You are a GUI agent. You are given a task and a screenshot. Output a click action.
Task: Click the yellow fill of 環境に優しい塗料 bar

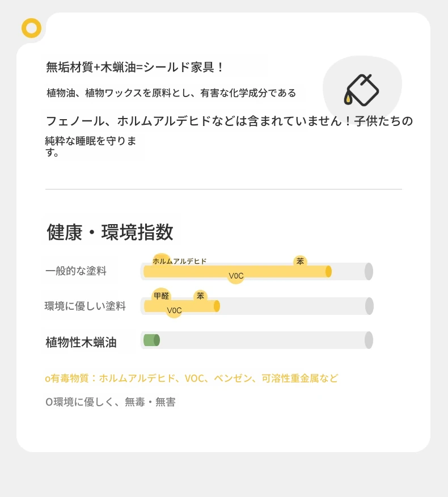(182, 306)
